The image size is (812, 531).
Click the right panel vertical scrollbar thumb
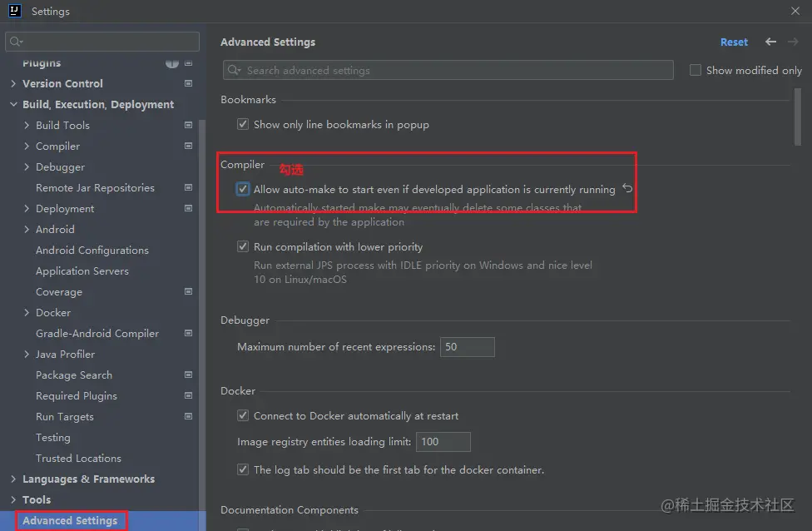(x=798, y=117)
